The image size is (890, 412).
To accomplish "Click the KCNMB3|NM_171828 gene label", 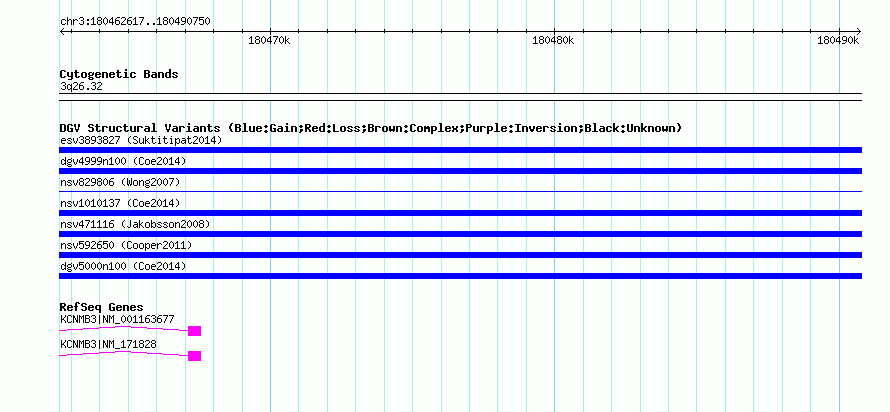I will pyautogui.click(x=108, y=344).
